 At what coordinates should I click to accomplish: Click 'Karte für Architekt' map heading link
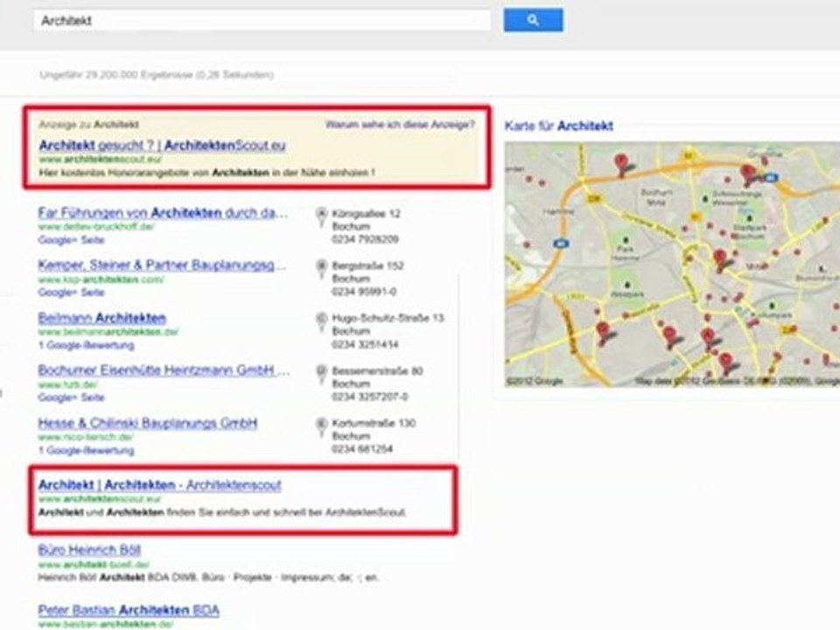tap(559, 126)
